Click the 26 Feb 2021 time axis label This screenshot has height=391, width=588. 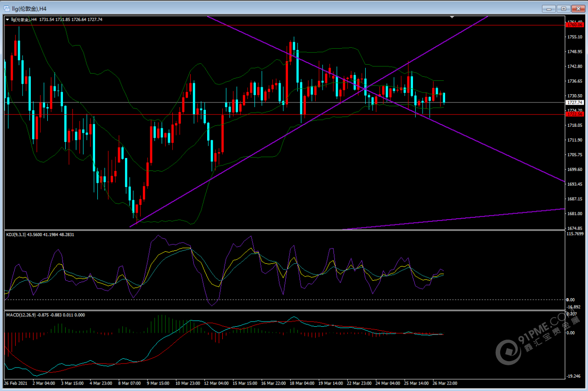[x=16, y=383]
